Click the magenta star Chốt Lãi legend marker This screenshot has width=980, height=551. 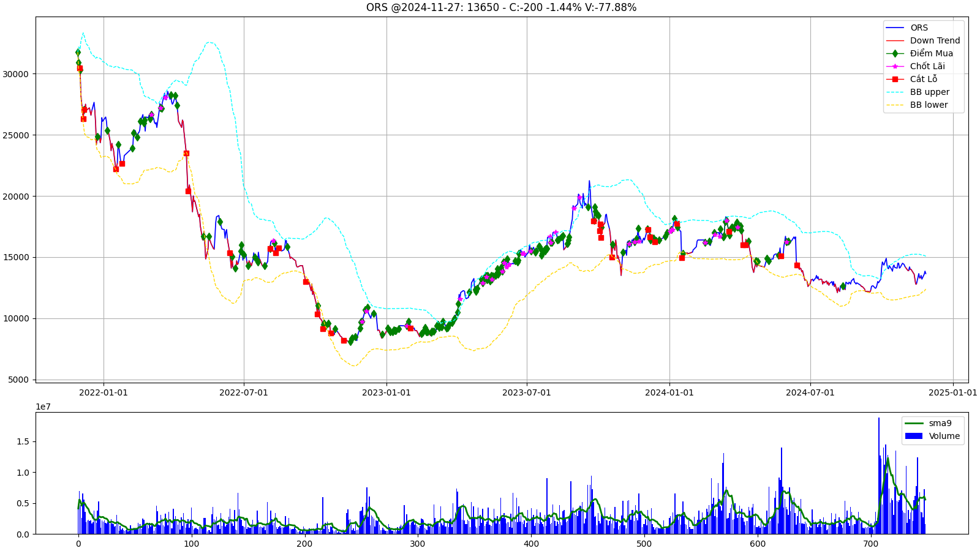click(895, 66)
